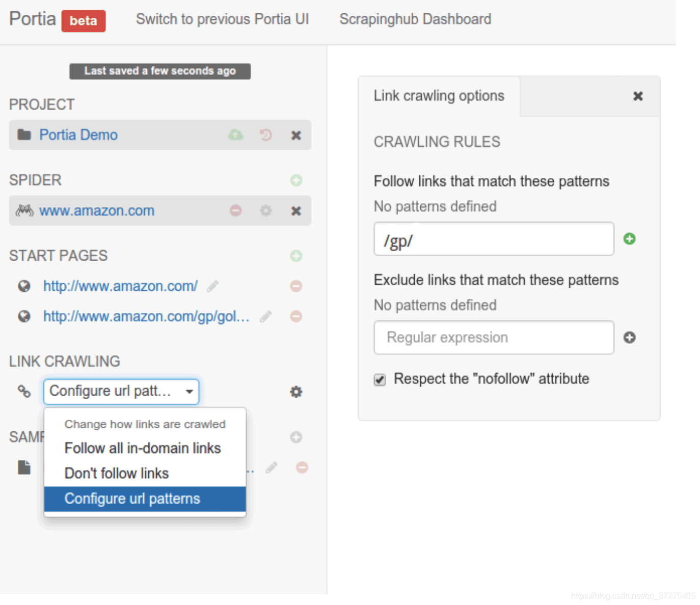Edit the http://www.amazon.com/ start page using pencil
The width and height of the screenshot is (700, 605).
coord(212,286)
